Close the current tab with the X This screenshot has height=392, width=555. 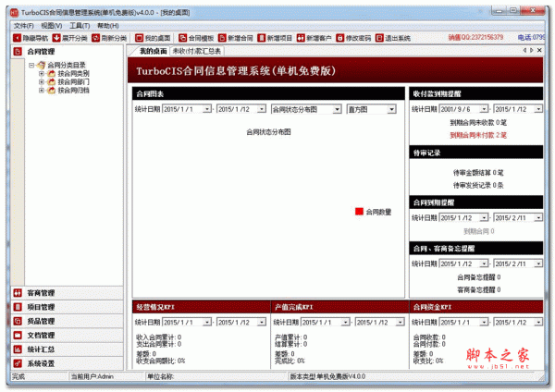[539, 50]
